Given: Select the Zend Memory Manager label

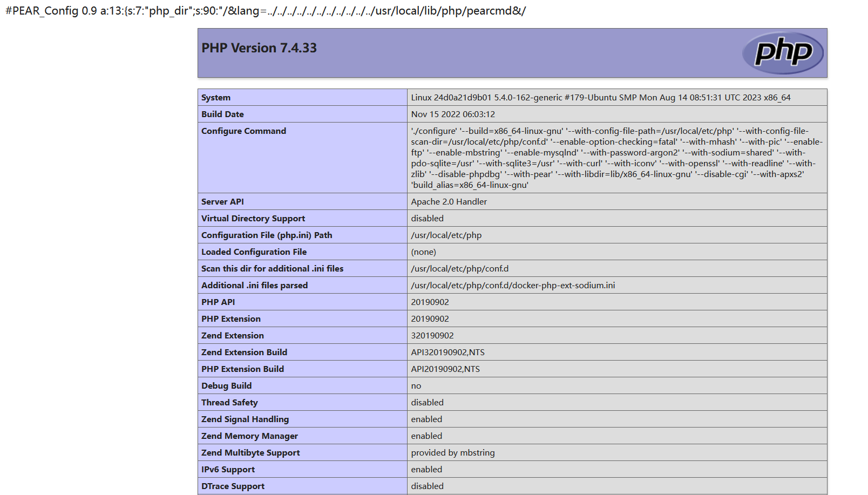Looking at the screenshot, I should click(249, 436).
